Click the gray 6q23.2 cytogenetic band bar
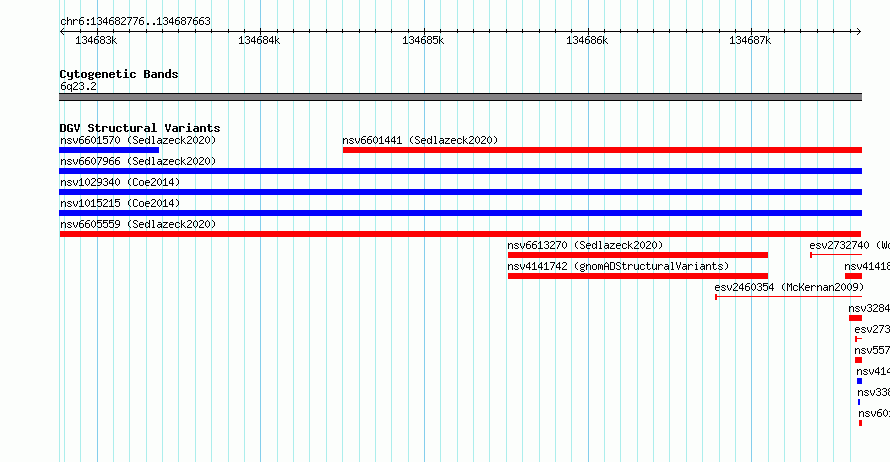Screen dimensions: 890x462 point(460,97)
